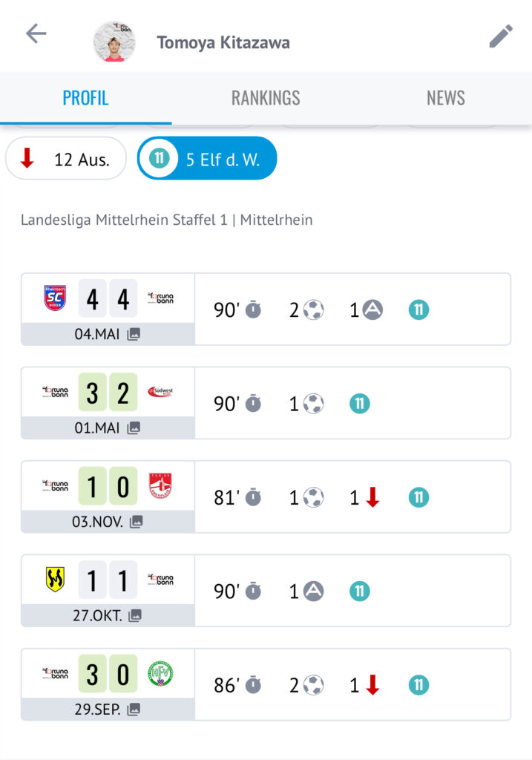Toggle the 12 Aus. filter chip
The width and height of the screenshot is (532, 760).
point(66,159)
